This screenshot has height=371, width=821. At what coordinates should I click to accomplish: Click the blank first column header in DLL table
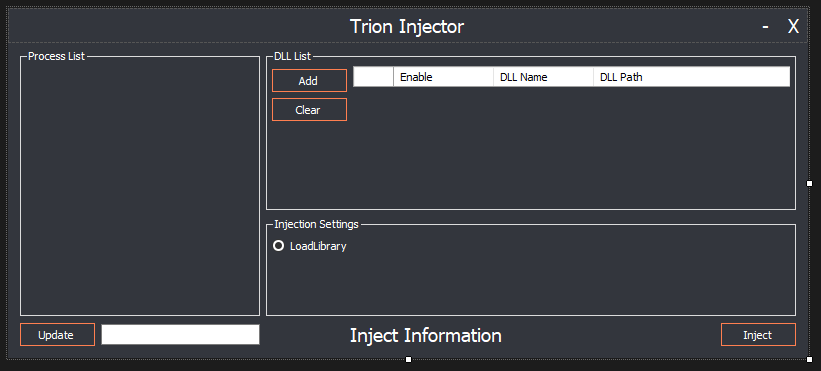coord(373,77)
